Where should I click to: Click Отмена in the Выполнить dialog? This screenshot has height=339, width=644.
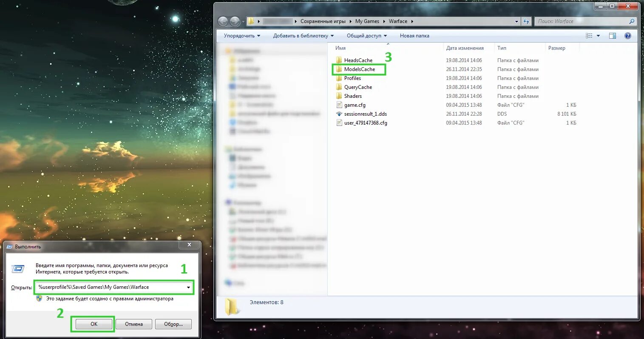coord(134,324)
